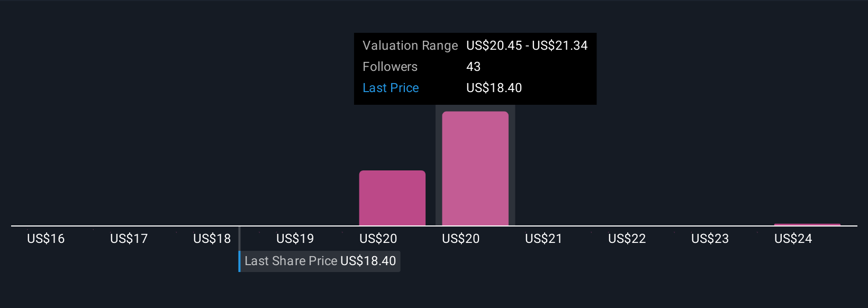Image resolution: width=868 pixels, height=308 pixels.
Task: Click the US$19 axis label
Action: point(295,239)
